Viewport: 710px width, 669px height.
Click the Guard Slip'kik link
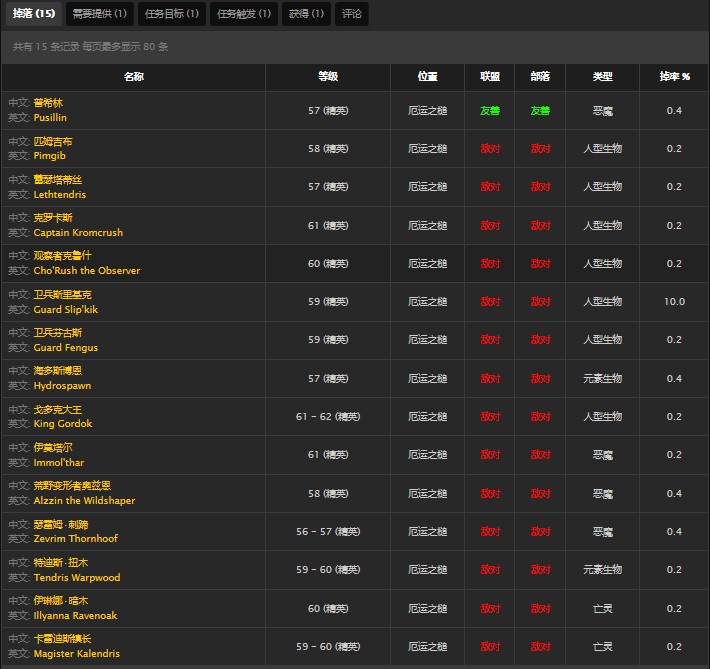tap(66, 310)
